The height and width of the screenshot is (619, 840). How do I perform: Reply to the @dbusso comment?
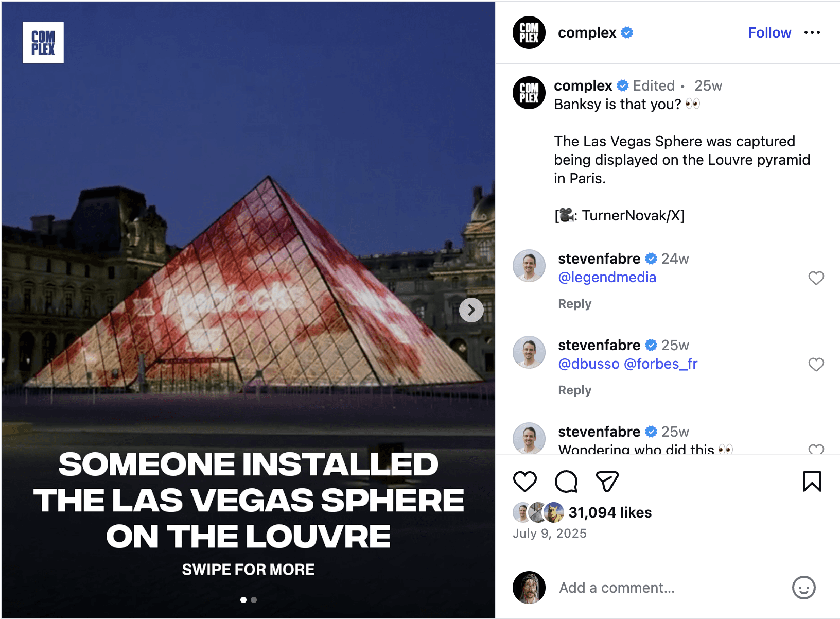574,390
